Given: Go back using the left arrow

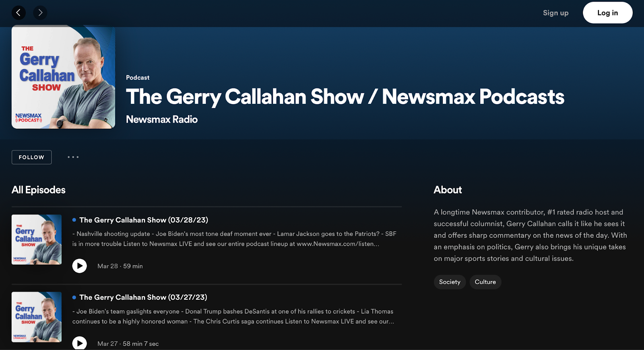Looking at the screenshot, I should [19, 13].
